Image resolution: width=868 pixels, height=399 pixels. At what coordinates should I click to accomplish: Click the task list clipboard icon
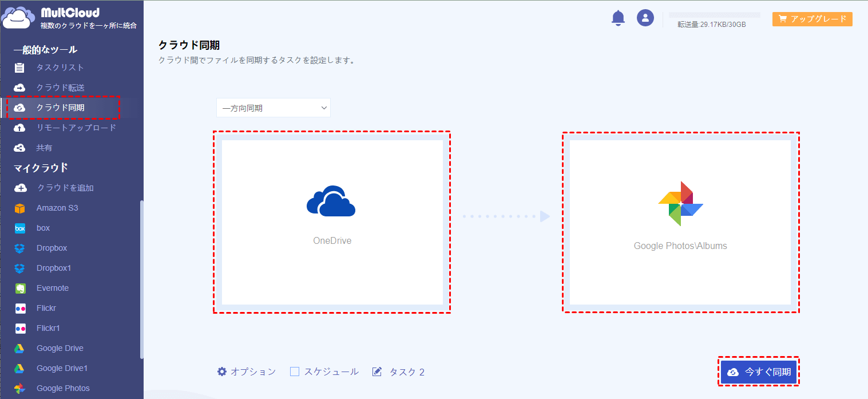pos(19,68)
